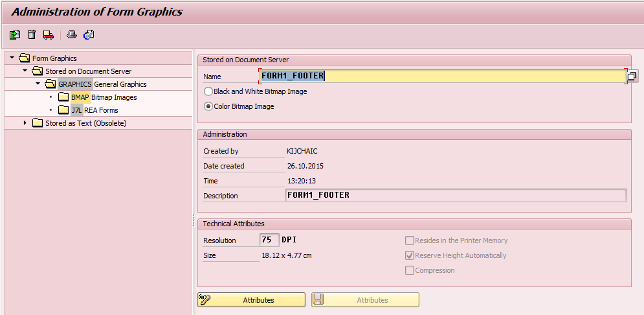The height and width of the screenshot is (315, 644).
Task: Click the GRAPHICS General Graphics folder icon
Action: click(x=50, y=84)
